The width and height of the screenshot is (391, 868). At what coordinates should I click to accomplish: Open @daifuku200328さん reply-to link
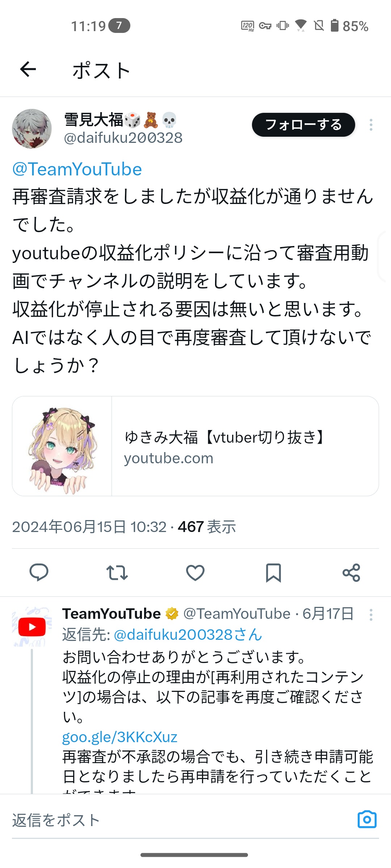[188, 635]
